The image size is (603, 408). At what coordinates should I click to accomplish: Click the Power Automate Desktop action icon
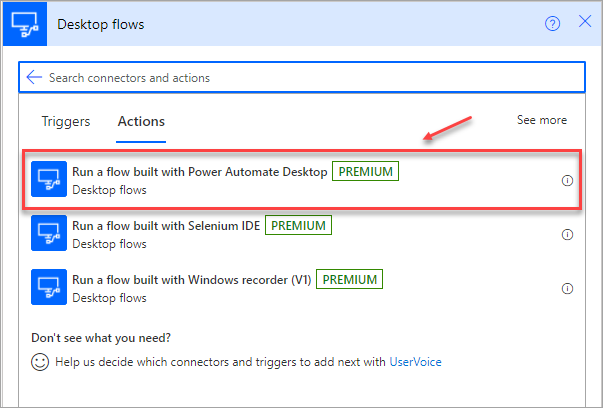pos(47,180)
